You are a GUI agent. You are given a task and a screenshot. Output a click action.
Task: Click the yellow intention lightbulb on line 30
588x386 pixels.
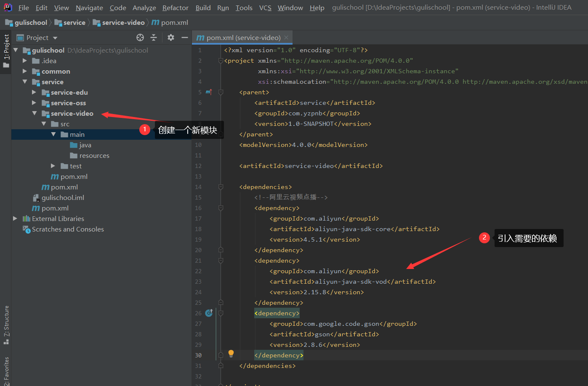point(231,354)
